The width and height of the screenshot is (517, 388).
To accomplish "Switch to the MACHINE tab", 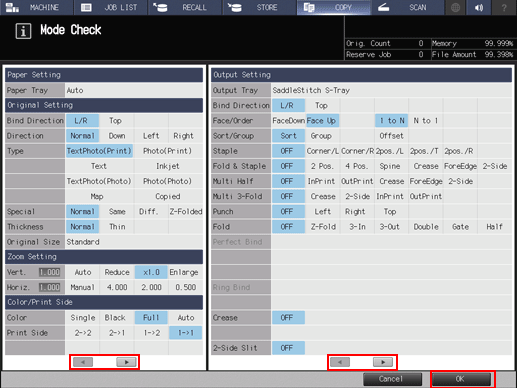I will point(36,7).
